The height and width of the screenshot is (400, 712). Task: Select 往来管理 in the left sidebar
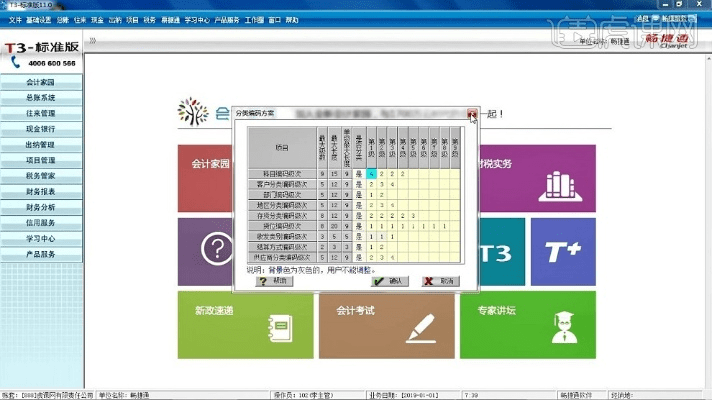click(41, 114)
